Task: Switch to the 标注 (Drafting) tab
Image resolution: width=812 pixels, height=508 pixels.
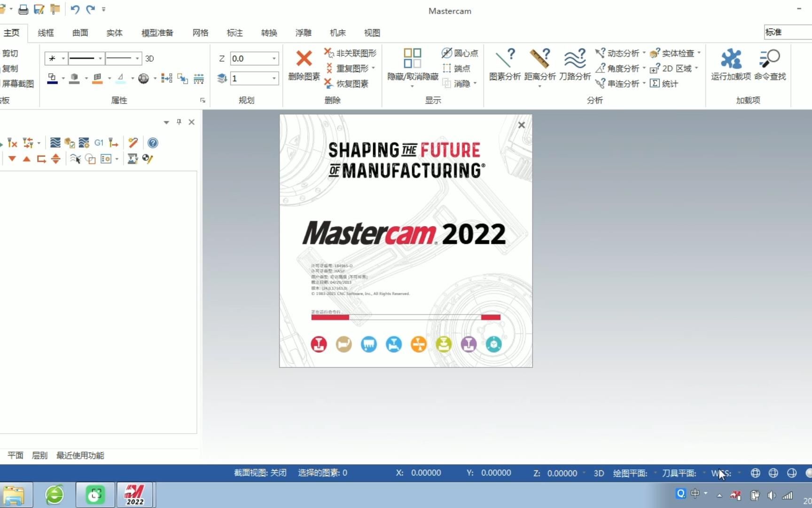Action: tap(234, 33)
